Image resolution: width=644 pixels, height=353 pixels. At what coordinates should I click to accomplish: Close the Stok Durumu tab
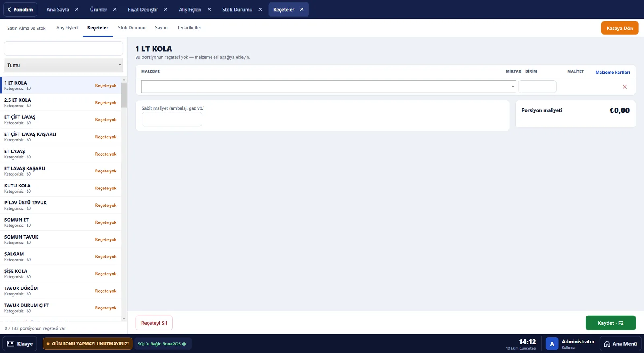pos(260,10)
